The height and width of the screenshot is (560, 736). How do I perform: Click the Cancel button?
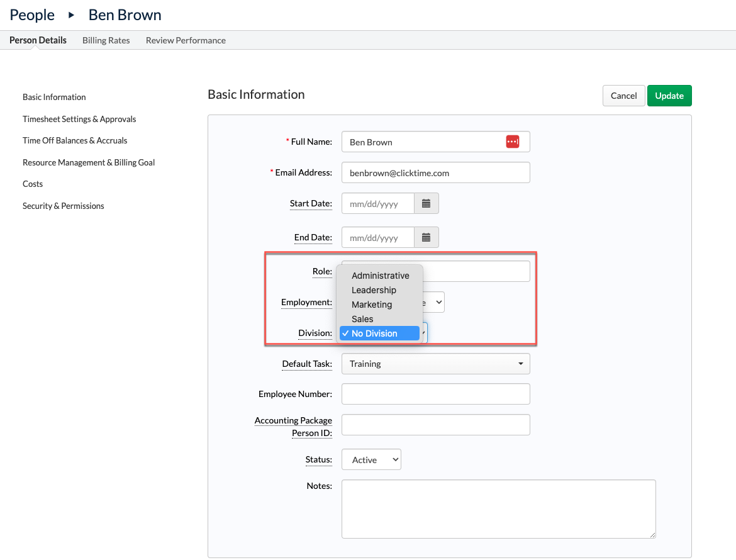(624, 96)
